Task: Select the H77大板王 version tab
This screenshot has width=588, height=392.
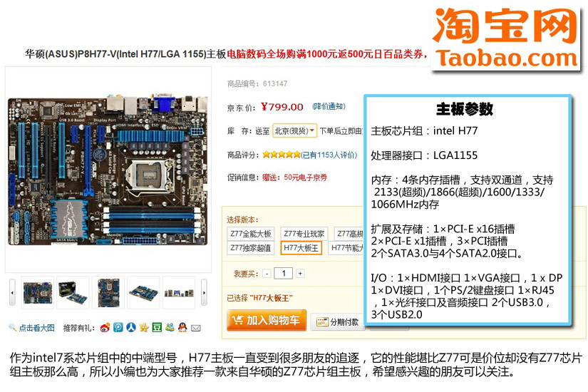Action: pyautogui.click(x=301, y=248)
